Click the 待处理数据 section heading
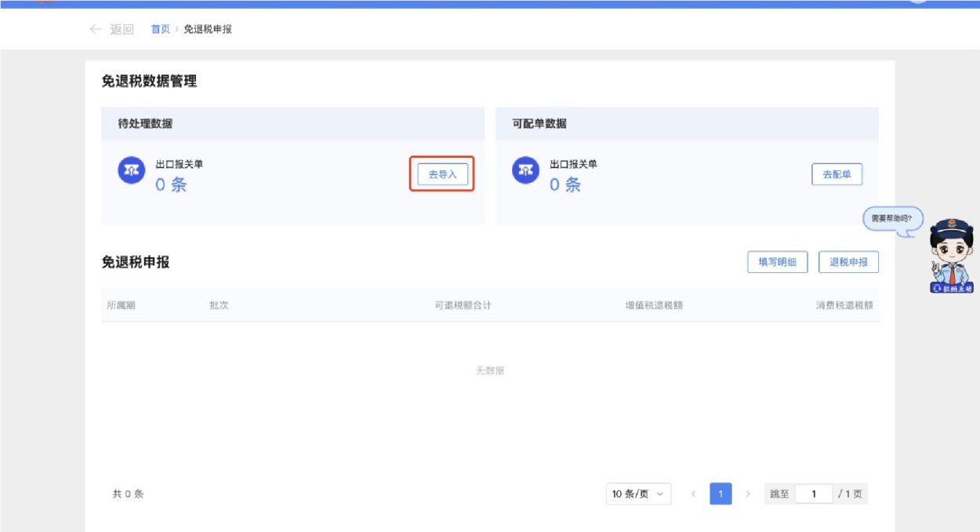The image size is (980, 532). [145, 124]
